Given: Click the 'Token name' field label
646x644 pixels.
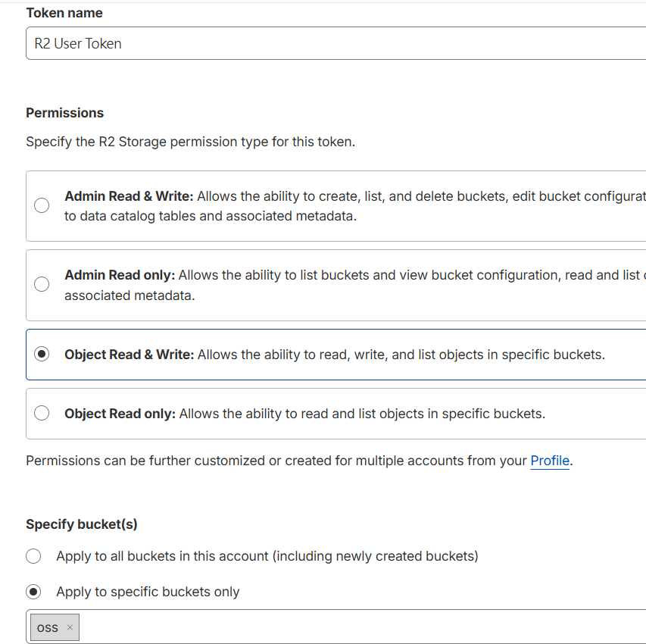Looking at the screenshot, I should click(x=64, y=13).
